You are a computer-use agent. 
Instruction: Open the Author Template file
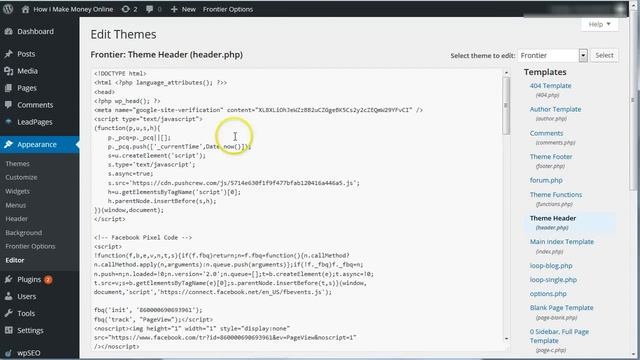click(555, 109)
